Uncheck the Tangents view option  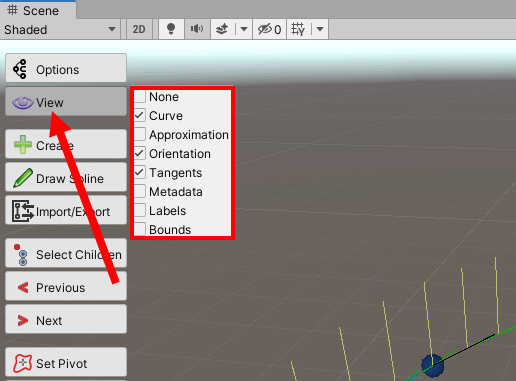[140, 172]
